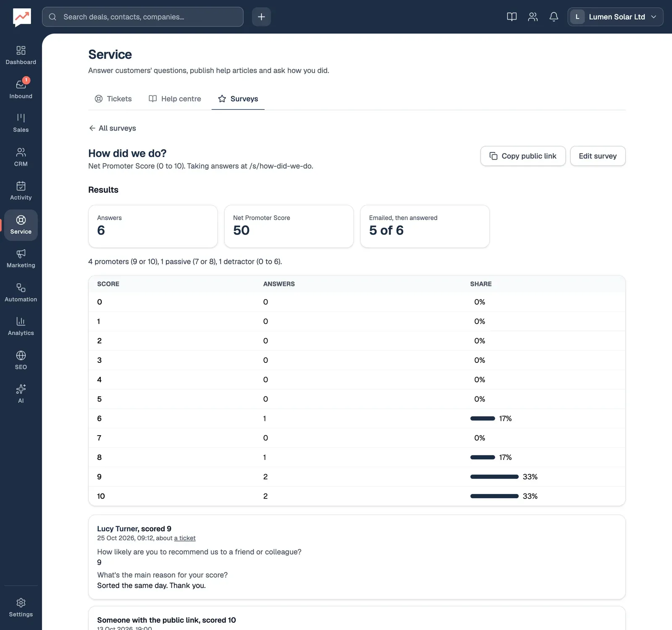
Task: Click the 33% share in score 9 row
Action: 530,477
